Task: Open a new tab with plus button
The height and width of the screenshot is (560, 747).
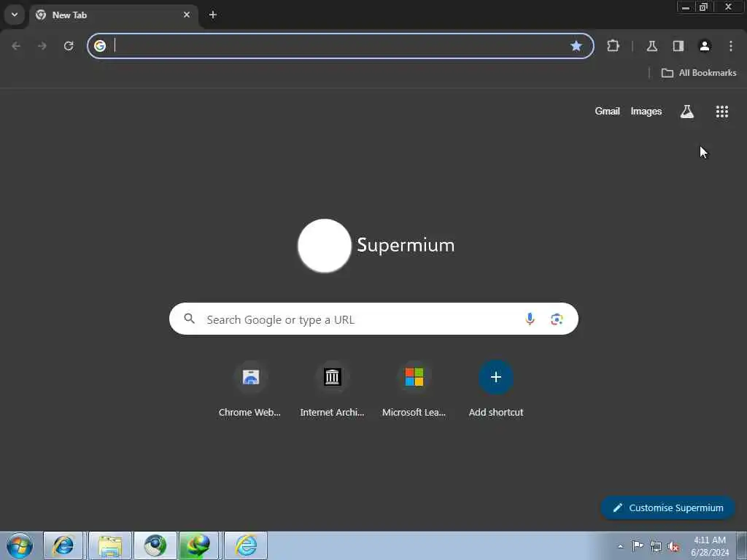Action: tap(213, 15)
